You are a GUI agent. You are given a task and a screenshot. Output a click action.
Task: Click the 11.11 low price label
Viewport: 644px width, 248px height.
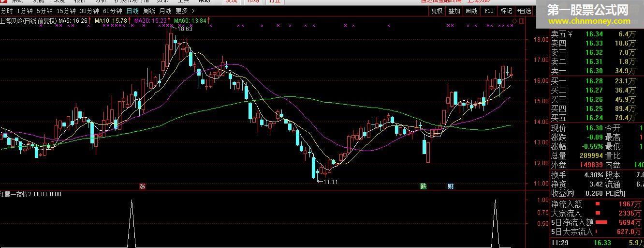point(330,182)
